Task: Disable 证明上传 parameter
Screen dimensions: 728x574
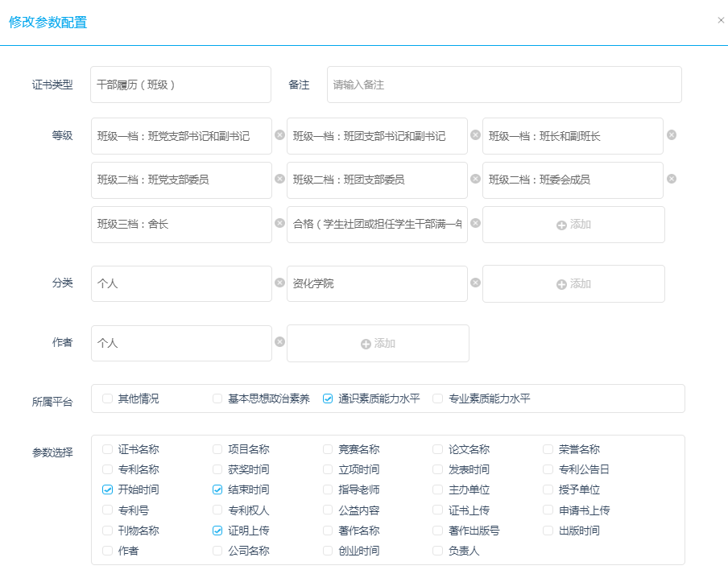Action: coord(217,531)
